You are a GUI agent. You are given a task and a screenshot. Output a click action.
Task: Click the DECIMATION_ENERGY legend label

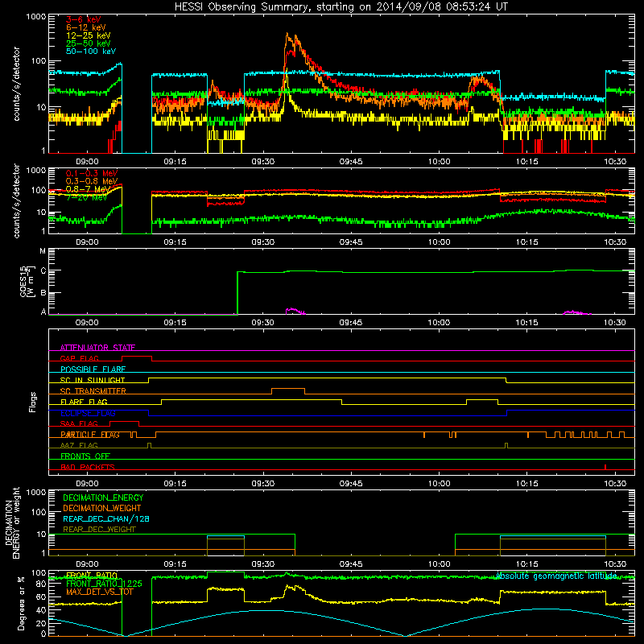[x=103, y=497]
